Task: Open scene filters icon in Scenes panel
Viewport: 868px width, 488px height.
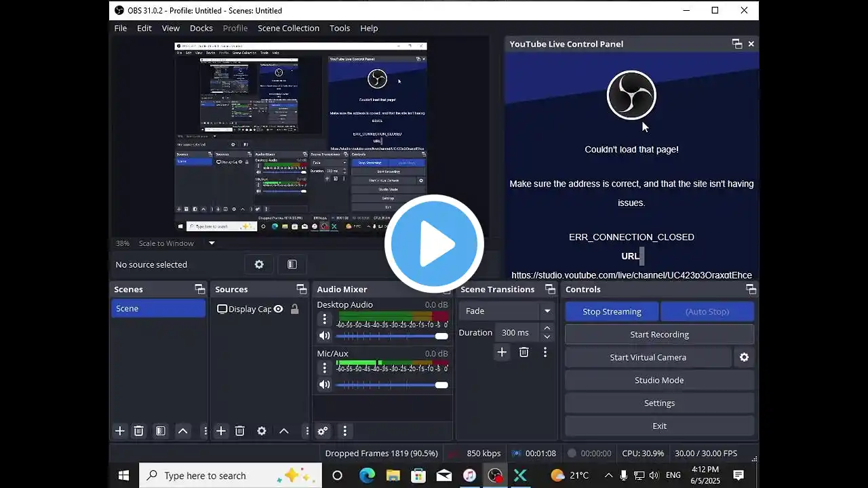Action: 161,431
